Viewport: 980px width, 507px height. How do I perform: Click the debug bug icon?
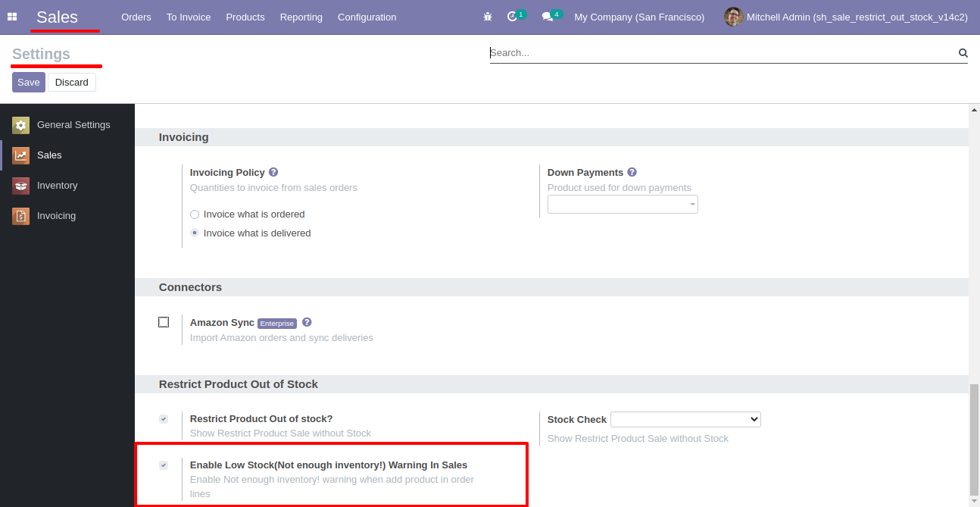point(488,17)
